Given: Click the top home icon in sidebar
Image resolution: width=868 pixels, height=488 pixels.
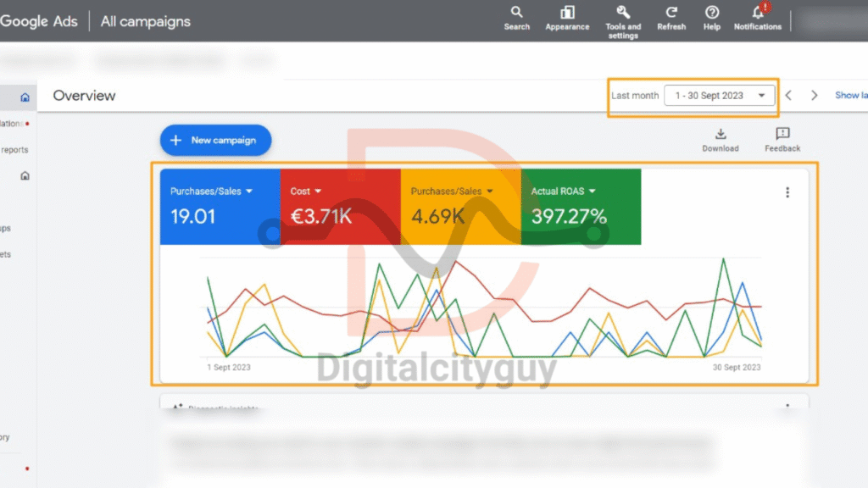Looking at the screenshot, I should point(25,97).
